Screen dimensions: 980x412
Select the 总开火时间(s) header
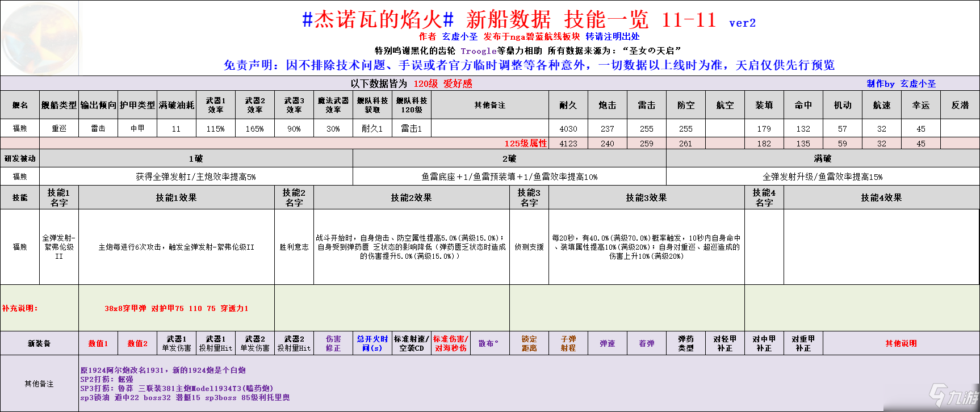click(x=372, y=343)
